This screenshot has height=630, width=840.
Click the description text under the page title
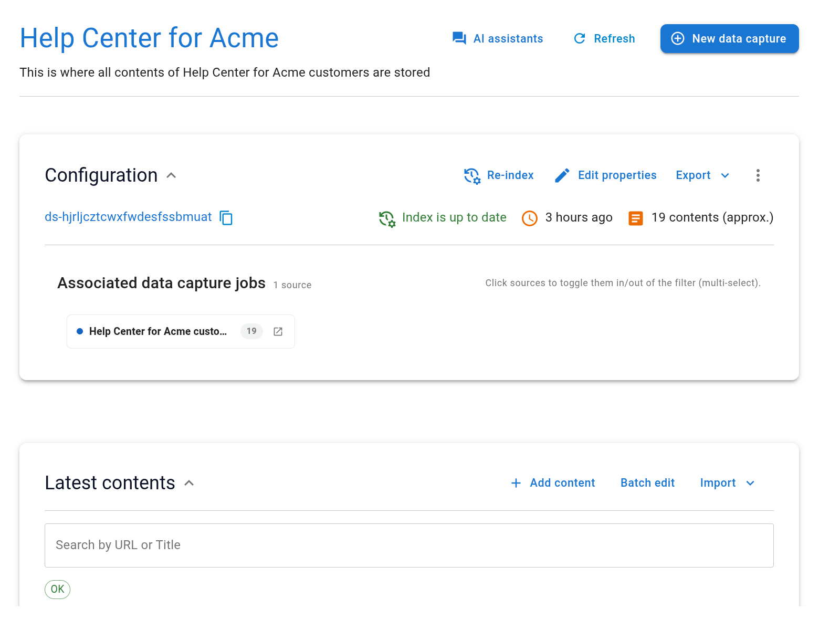pyautogui.click(x=225, y=72)
